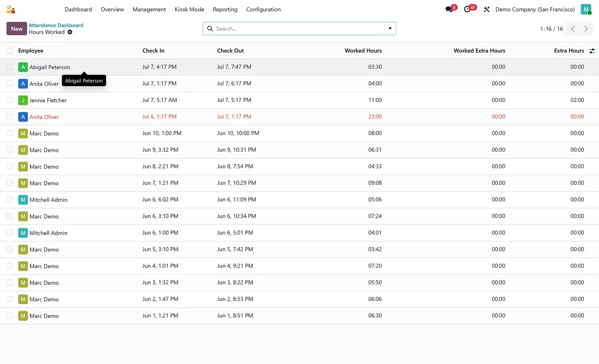Tick checkbox for red Anita Oliver row

coord(9,116)
